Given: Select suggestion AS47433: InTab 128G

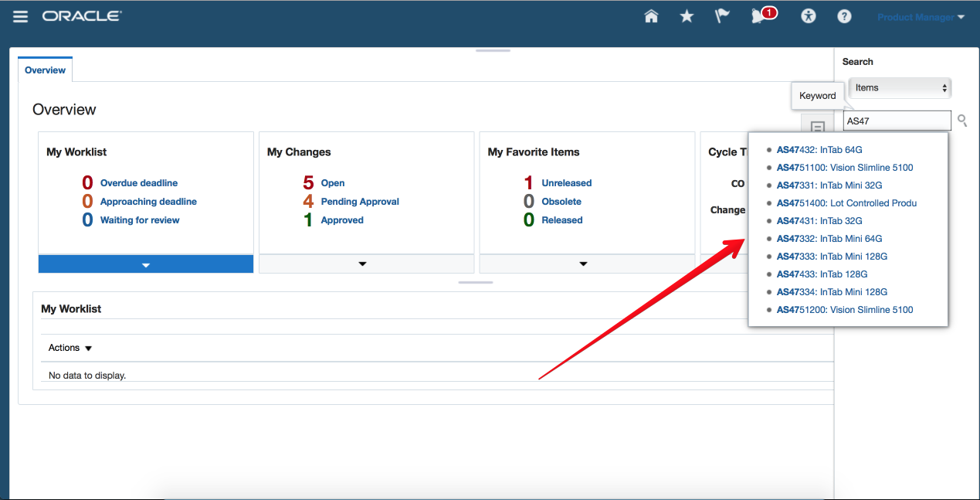Looking at the screenshot, I should (x=822, y=274).
